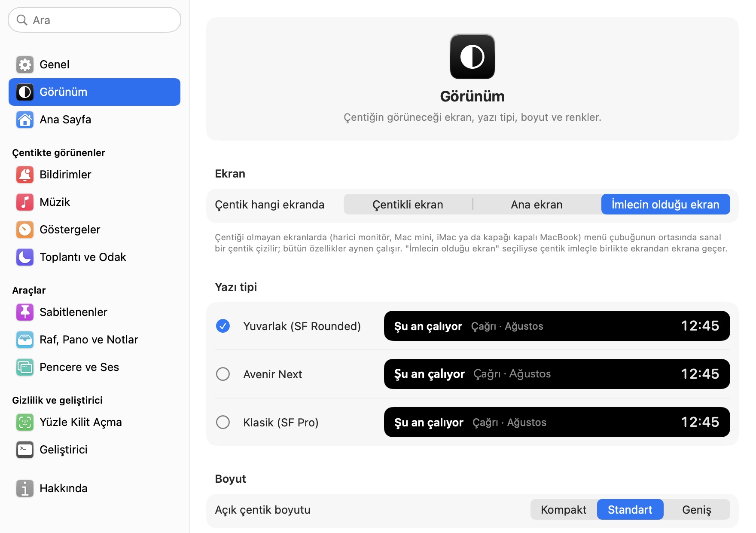Open Hakkında info icon
756x533 pixels.
(x=25, y=488)
